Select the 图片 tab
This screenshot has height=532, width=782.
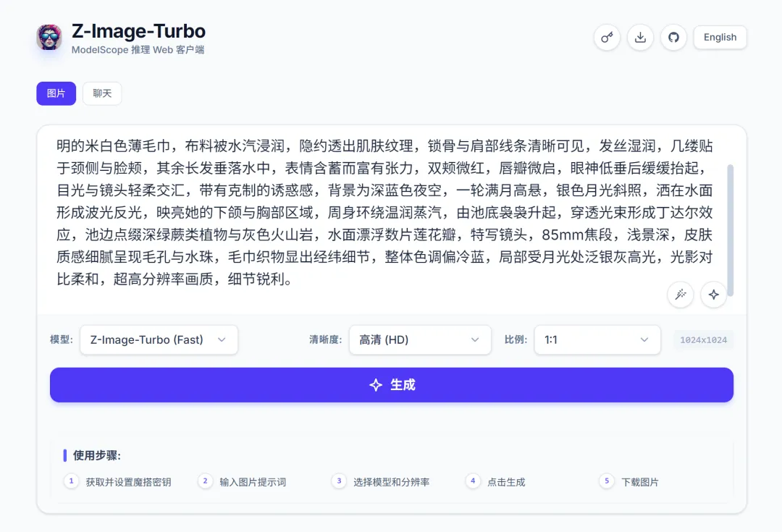point(56,93)
